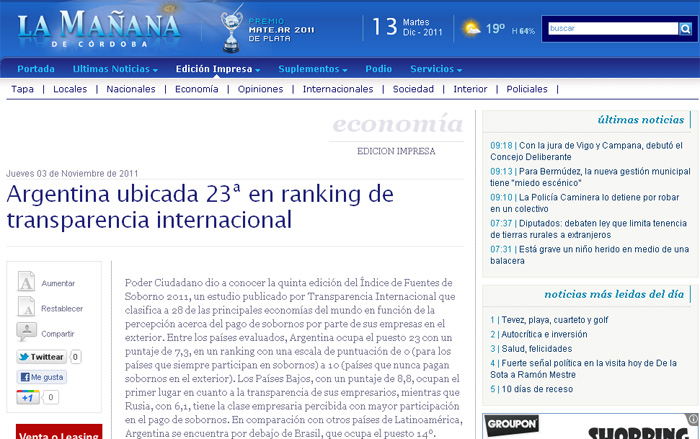700x439 pixels.
Task: Click the Aumentar text size icon
Action: tap(27, 283)
